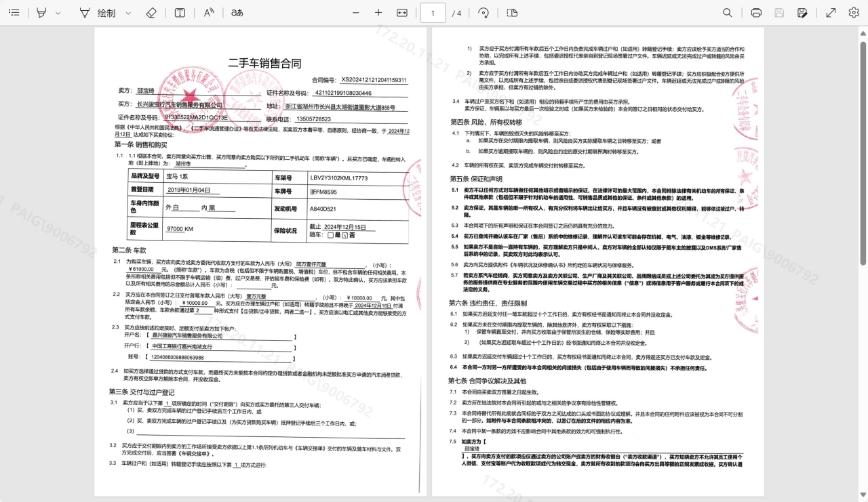Screen dimensions: 868x502
Task: Open the translate (aあ) tool
Action: click(x=237, y=13)
